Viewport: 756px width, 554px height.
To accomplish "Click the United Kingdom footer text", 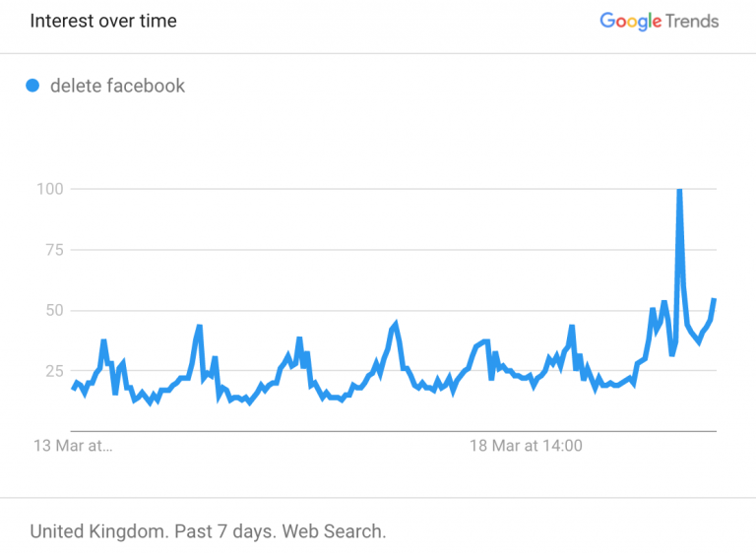I will (x=99, y=531).
